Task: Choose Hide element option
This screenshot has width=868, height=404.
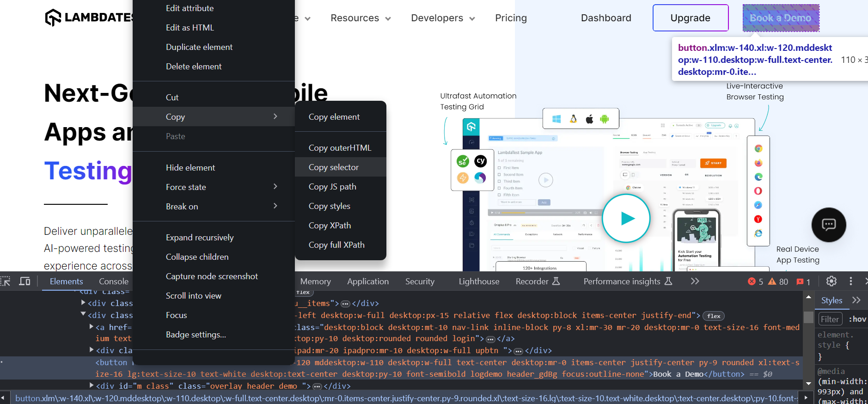Action: [x=214, y=167]
